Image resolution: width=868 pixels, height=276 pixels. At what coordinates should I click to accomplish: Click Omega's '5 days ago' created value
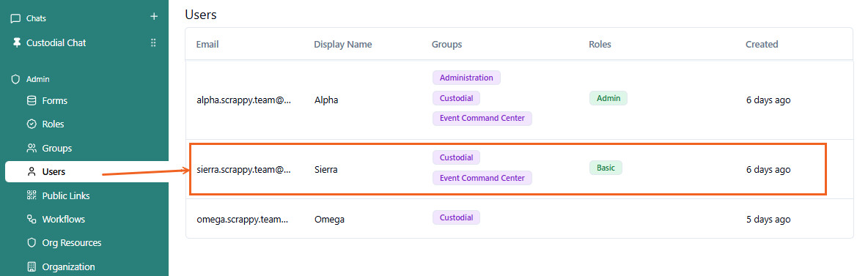[x=768, y=219]
